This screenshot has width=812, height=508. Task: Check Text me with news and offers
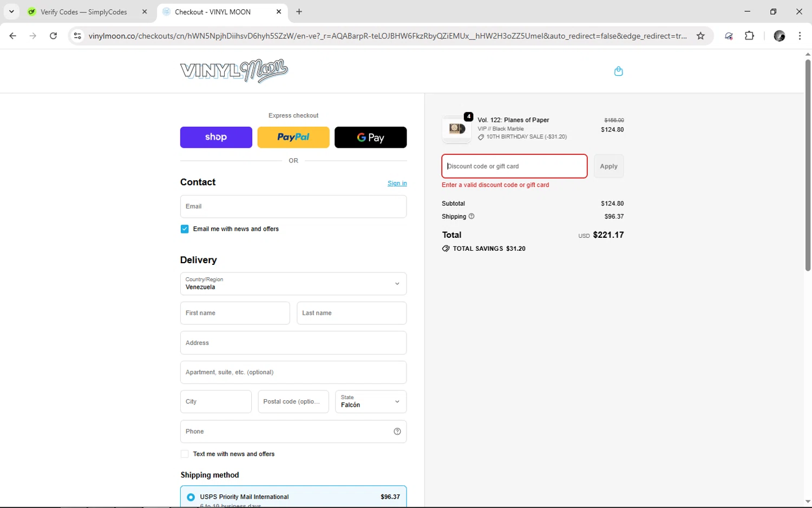click(x=185, y=454)
